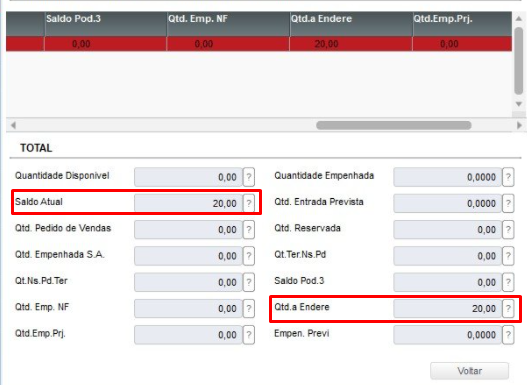Screen dimensions: 527x385
Task: Open help icon beside Qt.Ter.Ns.Pd
Action: click(x=508, y=256)
